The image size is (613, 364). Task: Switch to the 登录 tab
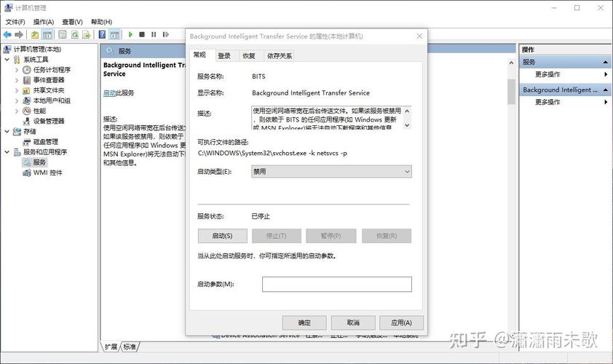click(x=224, y=56)
